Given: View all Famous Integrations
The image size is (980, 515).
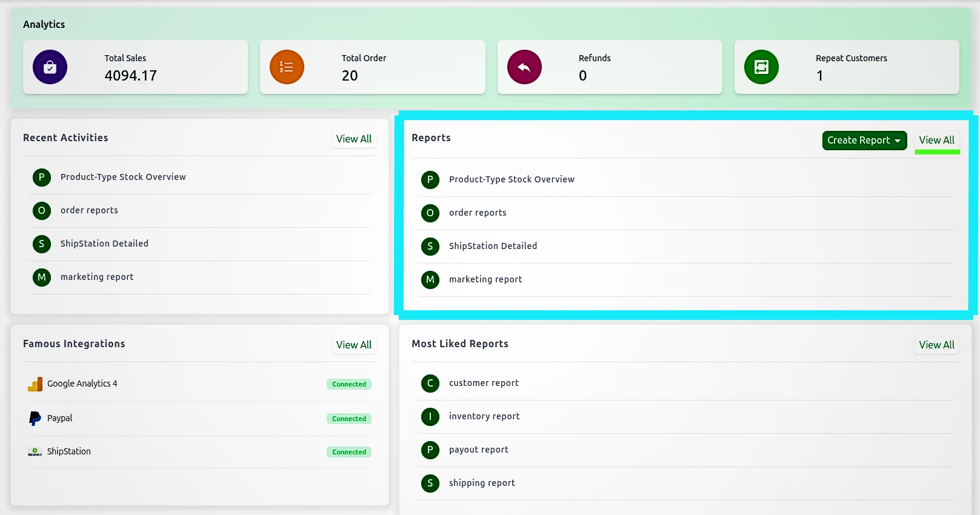Looking at the screenshot, I should click(354, 345).
